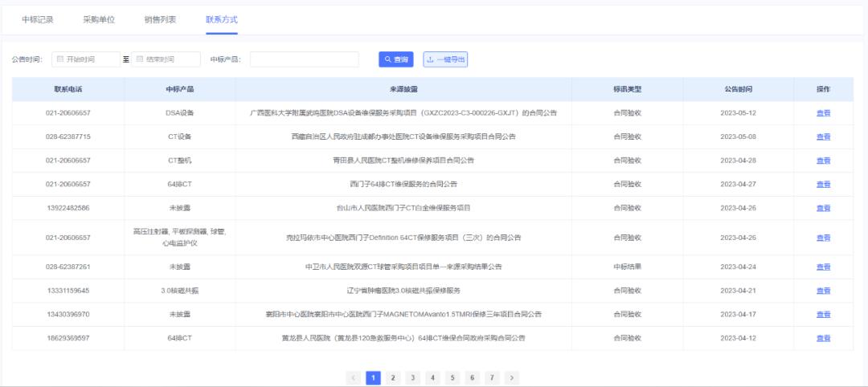Open the 采购单位 tab

99,19
